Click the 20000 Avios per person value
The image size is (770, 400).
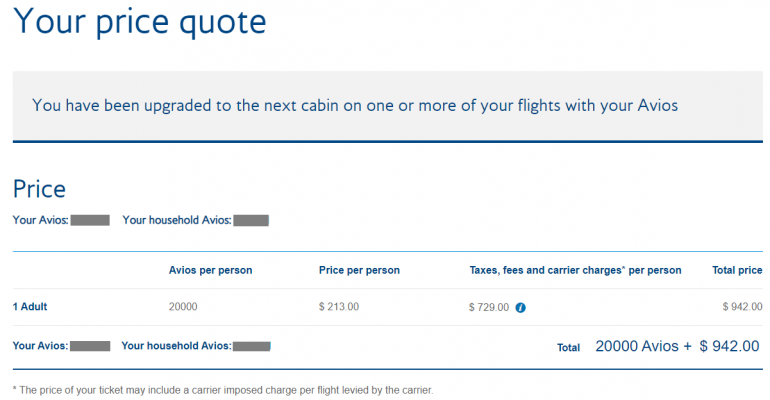point(184,307)
